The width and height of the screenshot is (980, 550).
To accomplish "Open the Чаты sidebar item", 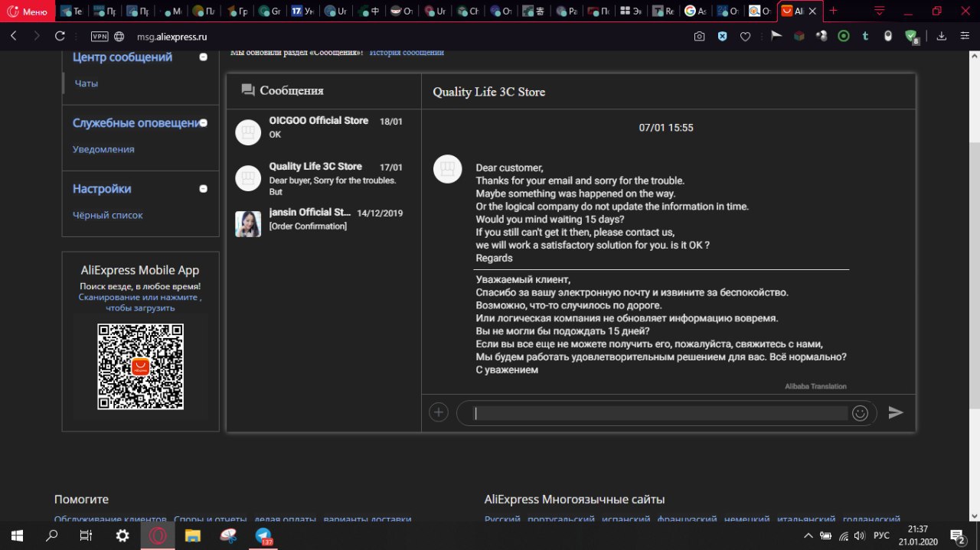I will (x=86, y=83).
